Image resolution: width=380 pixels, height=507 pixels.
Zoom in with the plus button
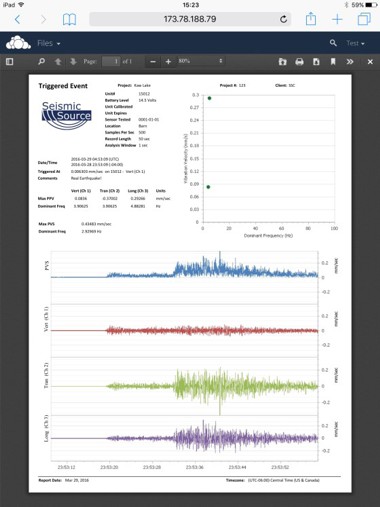(168, 62)
